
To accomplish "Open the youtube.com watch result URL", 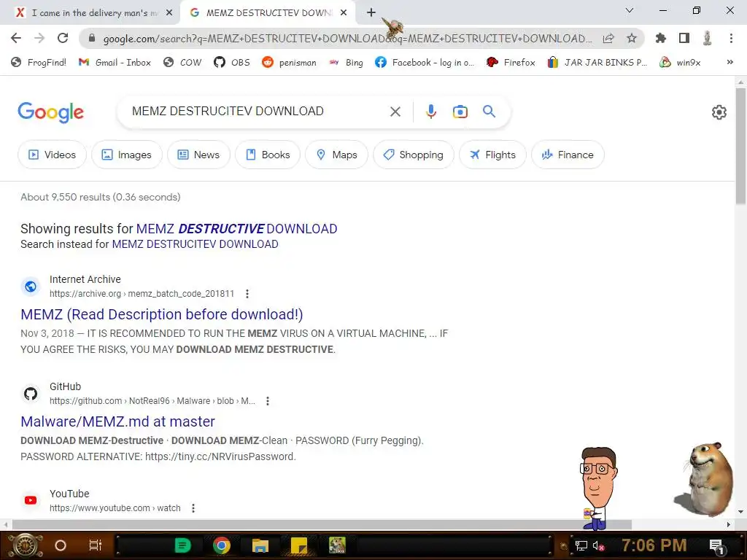I will click(x=115, y=508).
